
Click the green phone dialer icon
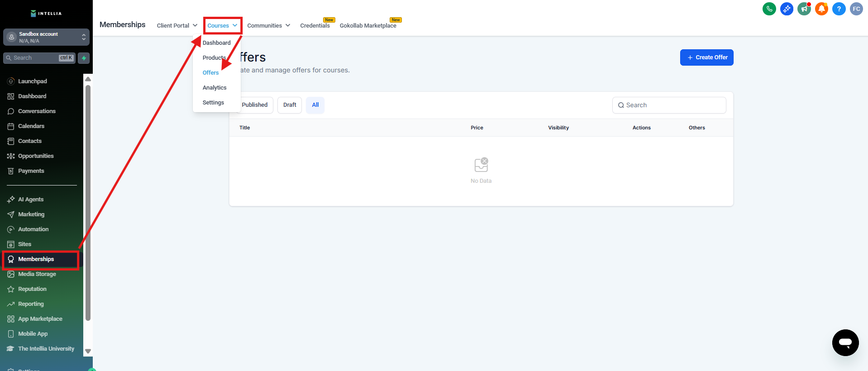click(769, 9)
